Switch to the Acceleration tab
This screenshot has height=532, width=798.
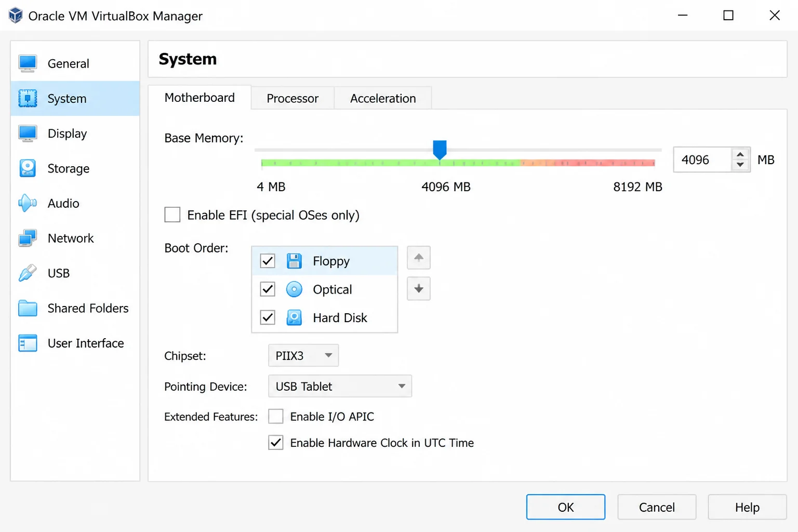[x=383, y=98]
